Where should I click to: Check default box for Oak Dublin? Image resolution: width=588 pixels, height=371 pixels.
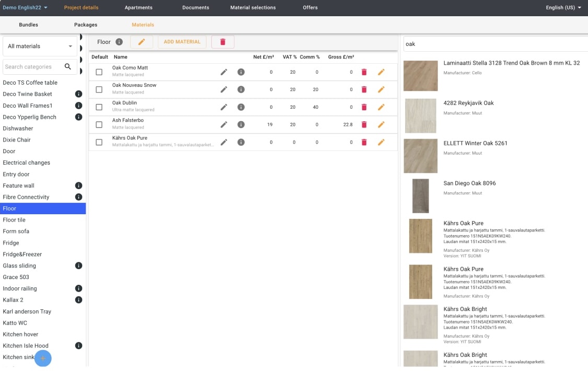tap(99, 107)
